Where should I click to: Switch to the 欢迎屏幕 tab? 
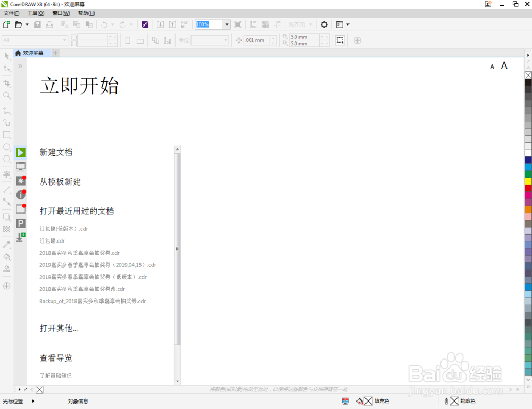pyautogui.click(x=32, y=53)
